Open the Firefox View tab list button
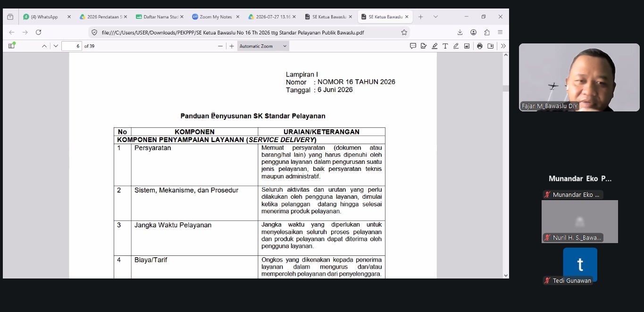This screenshot has height=312, width=644. point(10,17)
